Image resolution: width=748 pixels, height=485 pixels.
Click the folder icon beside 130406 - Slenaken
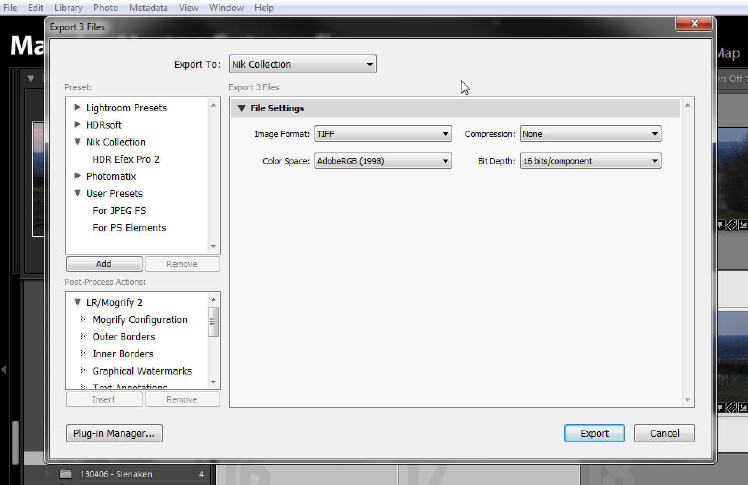coord(65,474)
